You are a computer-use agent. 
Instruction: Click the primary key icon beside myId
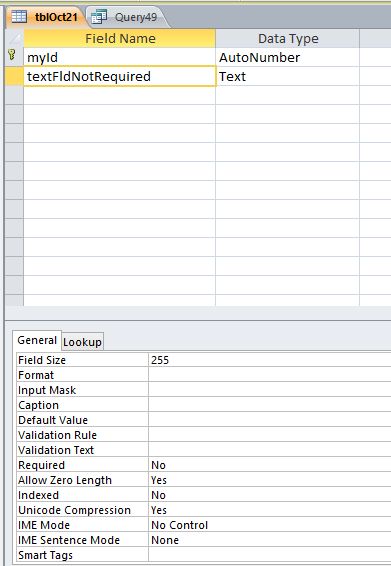coord(12,55)
